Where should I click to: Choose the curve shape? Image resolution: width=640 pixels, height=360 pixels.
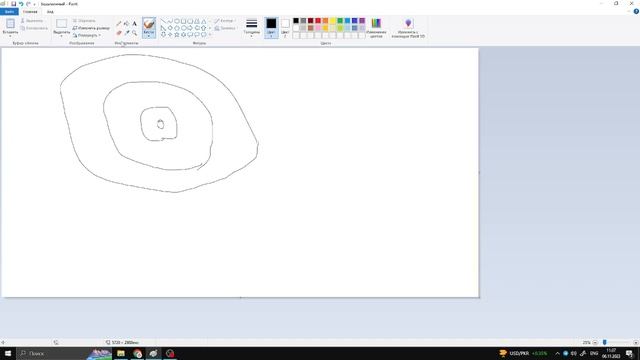coord(170,21)
